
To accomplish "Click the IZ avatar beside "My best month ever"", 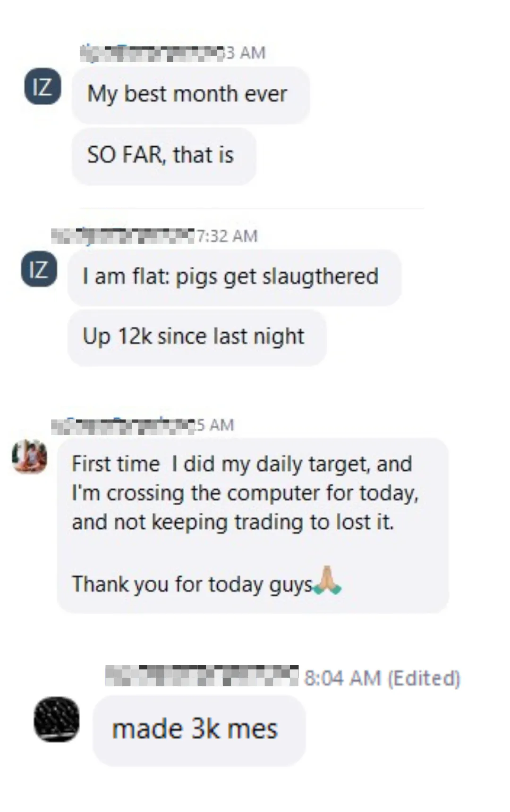I will pos(42,86).
